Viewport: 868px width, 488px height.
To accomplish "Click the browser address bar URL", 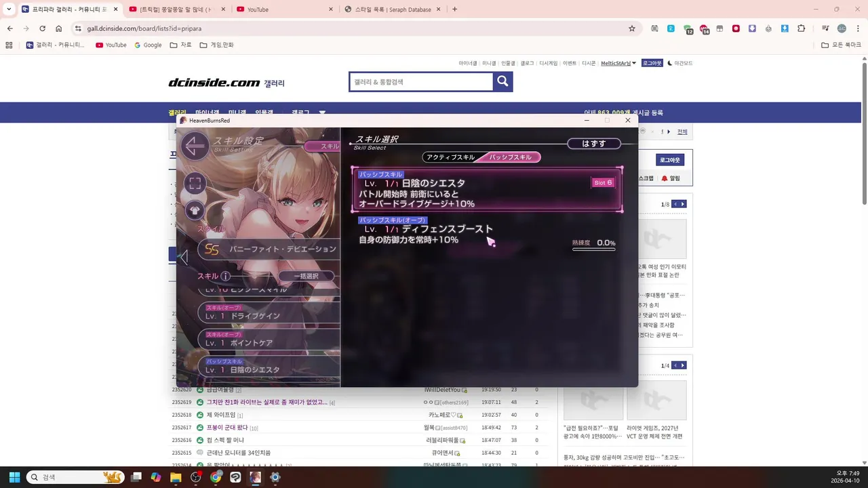I will pyautogui.click(x=144, y=28).
